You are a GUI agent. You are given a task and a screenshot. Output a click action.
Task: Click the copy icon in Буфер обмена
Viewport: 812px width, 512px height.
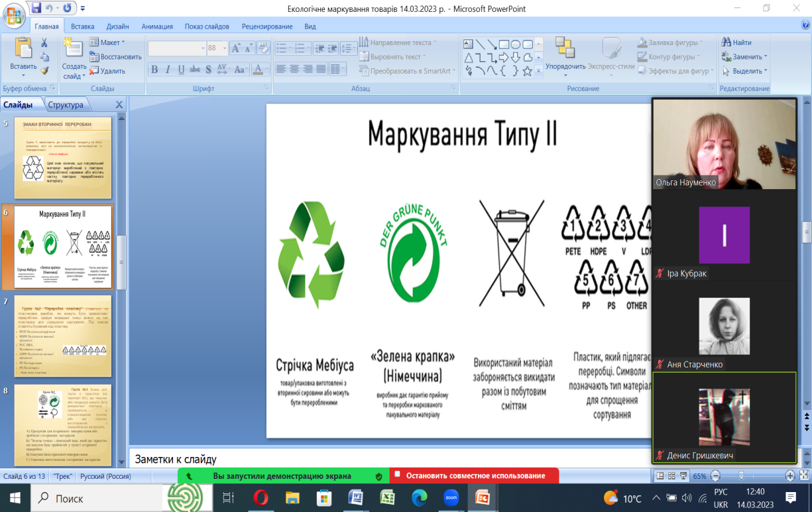(44, 56)
